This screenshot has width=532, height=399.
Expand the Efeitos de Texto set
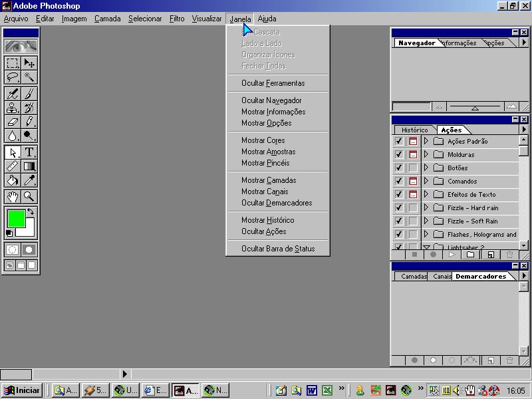(426, 194)
